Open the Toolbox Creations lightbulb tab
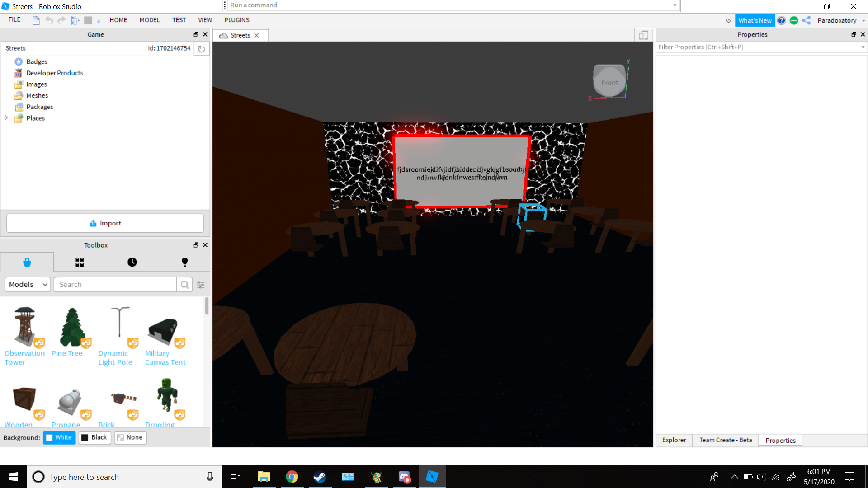Viewport: 868px width, 488px height. (184, 262)
